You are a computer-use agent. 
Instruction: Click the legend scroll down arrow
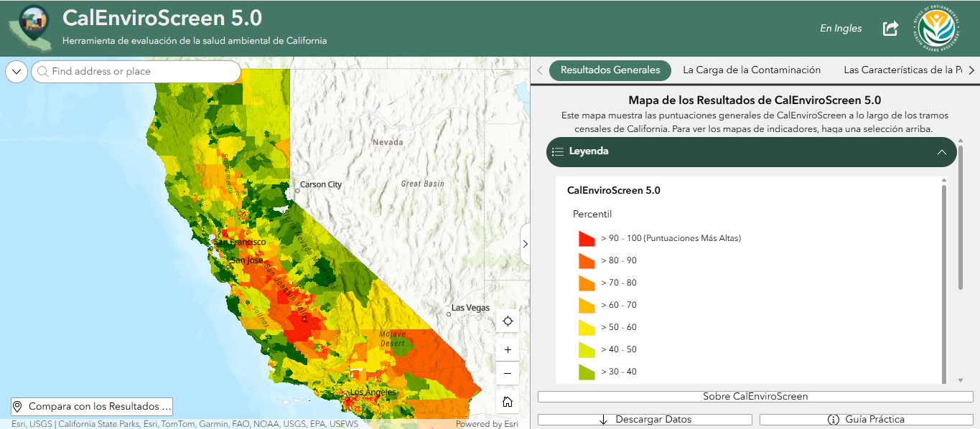pyautogui.click(x=961, y=380)
